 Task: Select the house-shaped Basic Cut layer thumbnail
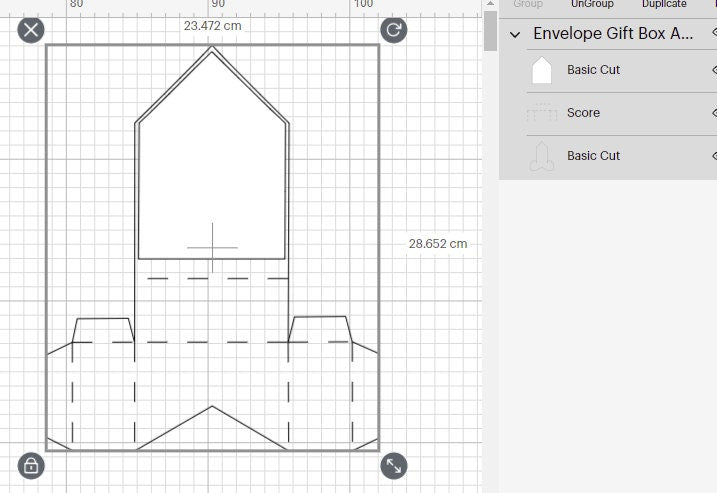(x=542, y=70)
